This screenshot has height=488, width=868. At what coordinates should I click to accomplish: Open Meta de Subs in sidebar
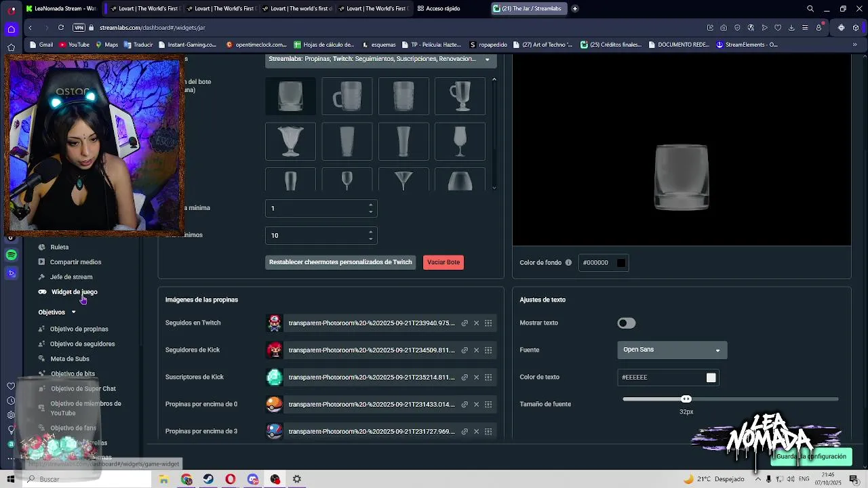70,359
